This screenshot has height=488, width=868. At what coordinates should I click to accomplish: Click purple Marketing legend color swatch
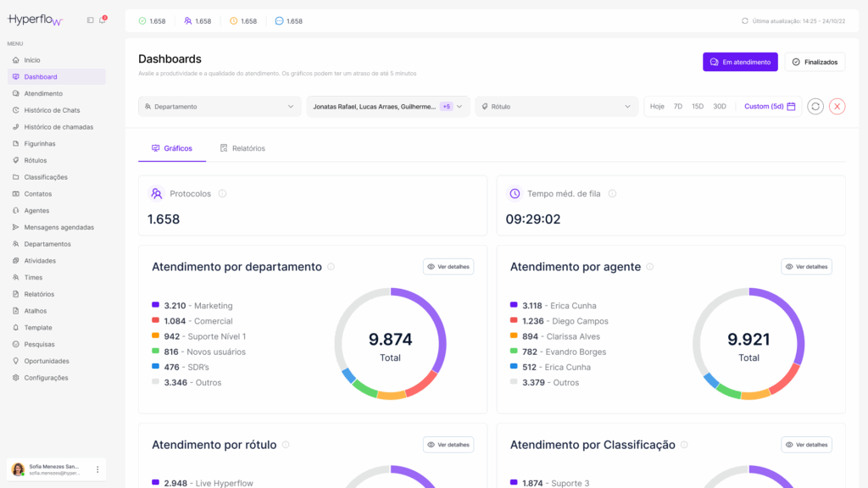pos(156,305)
